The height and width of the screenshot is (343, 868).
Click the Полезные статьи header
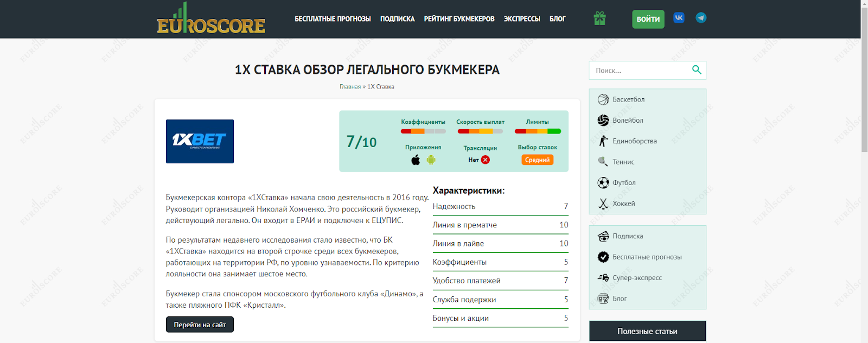pos(647,331)
